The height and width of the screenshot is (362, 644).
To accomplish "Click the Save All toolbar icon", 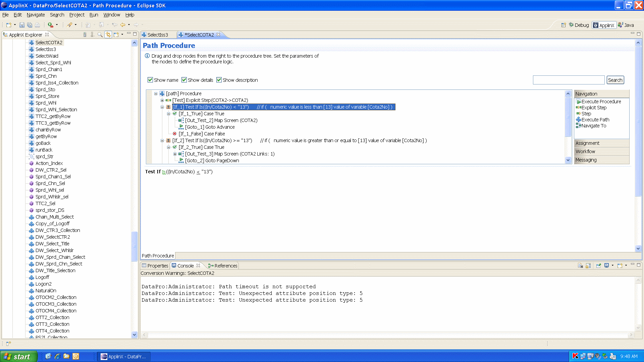I will 30,25.
